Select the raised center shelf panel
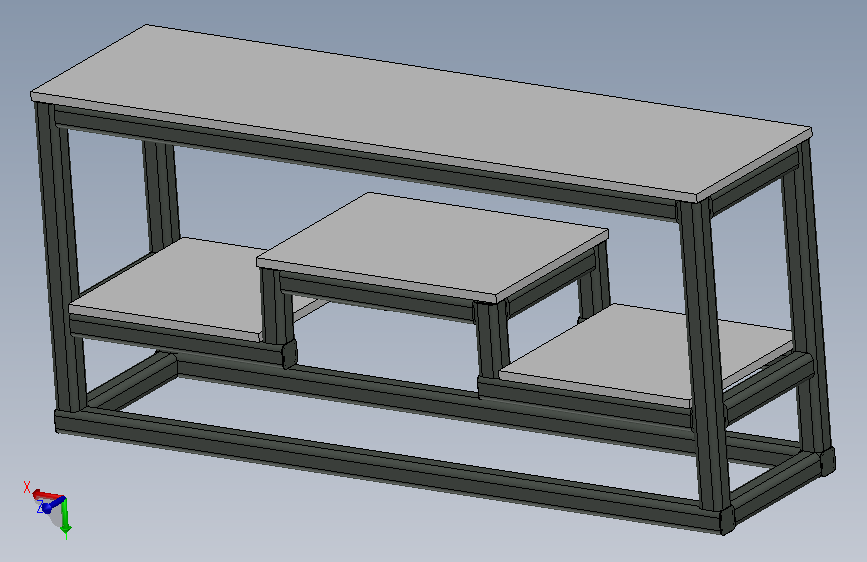Viewport: 867px width, 562px height. click(x=432, y=246)
